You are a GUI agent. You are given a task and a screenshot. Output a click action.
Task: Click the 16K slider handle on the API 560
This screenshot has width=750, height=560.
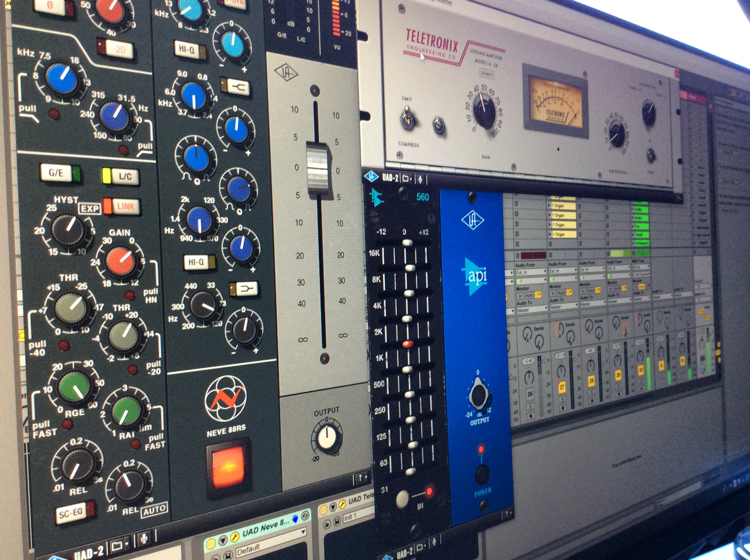[407, 242]
